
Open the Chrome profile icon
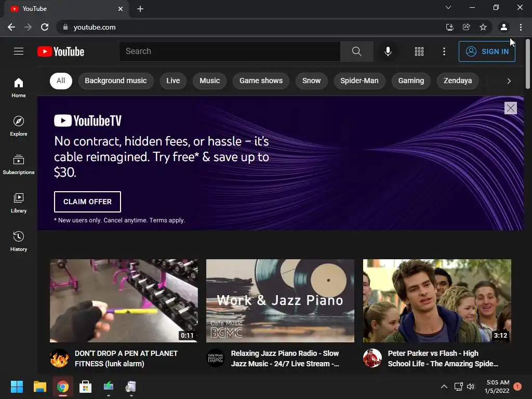pos(504,27)
